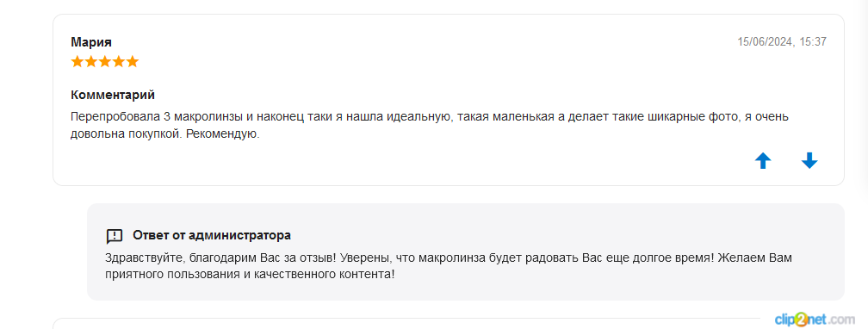Open the clip2net.com watermark link
868x329 pixels.
click(x=815, y=319)
